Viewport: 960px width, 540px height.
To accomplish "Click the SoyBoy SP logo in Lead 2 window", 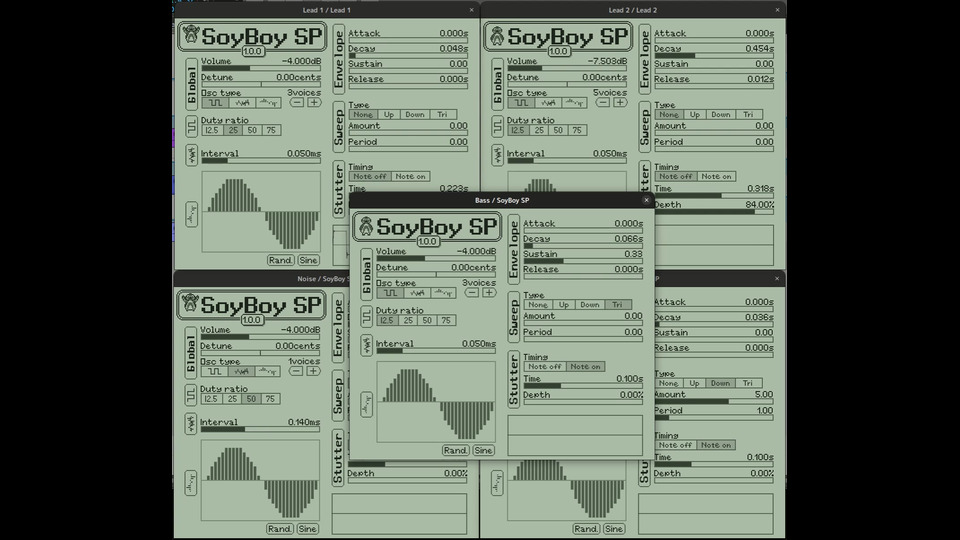I will [558, 37].
